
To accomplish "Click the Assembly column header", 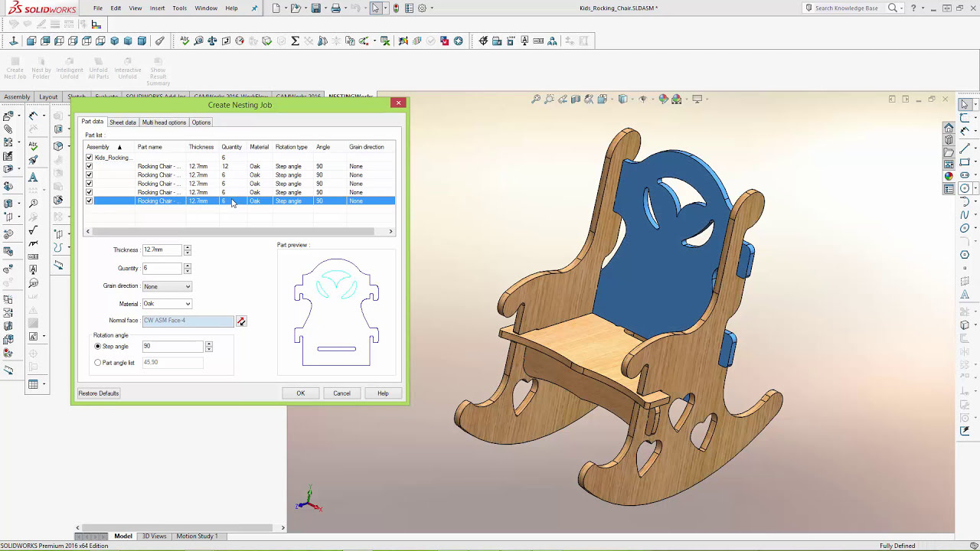I will point(109,147).
